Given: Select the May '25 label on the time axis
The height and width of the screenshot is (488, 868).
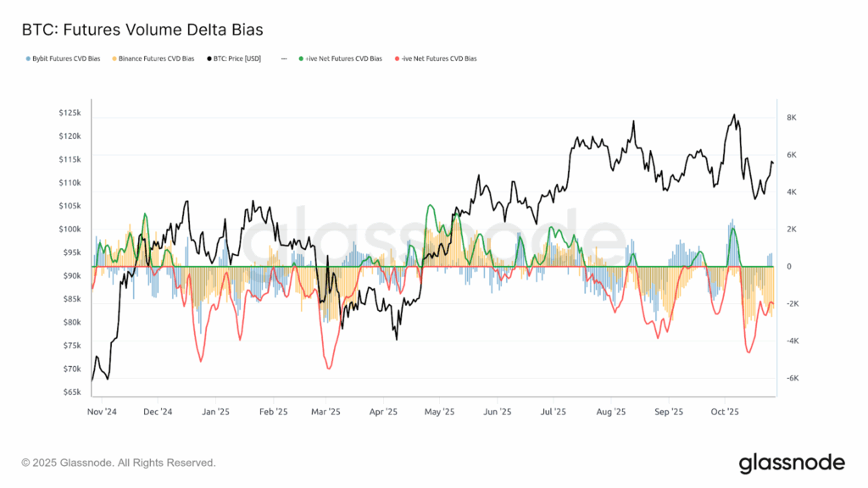Looking at the screenshot, I should (x=439, y=412).
